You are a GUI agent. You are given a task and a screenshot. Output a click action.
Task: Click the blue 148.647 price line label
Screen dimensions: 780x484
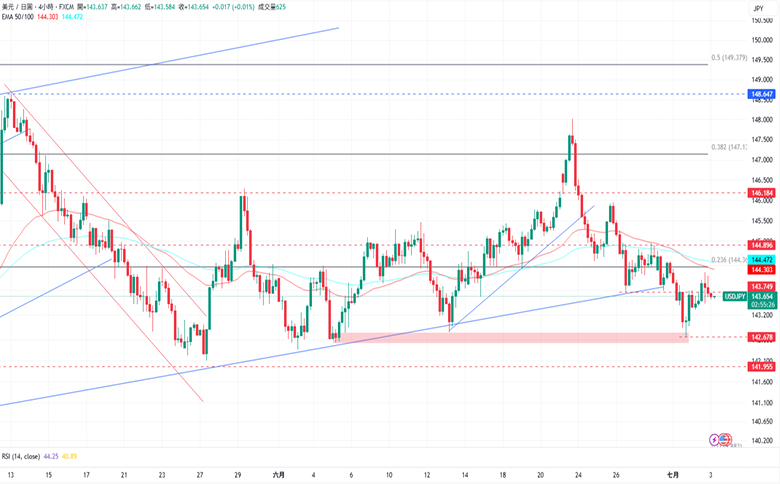pyautogui.click(x=762, y=94)
